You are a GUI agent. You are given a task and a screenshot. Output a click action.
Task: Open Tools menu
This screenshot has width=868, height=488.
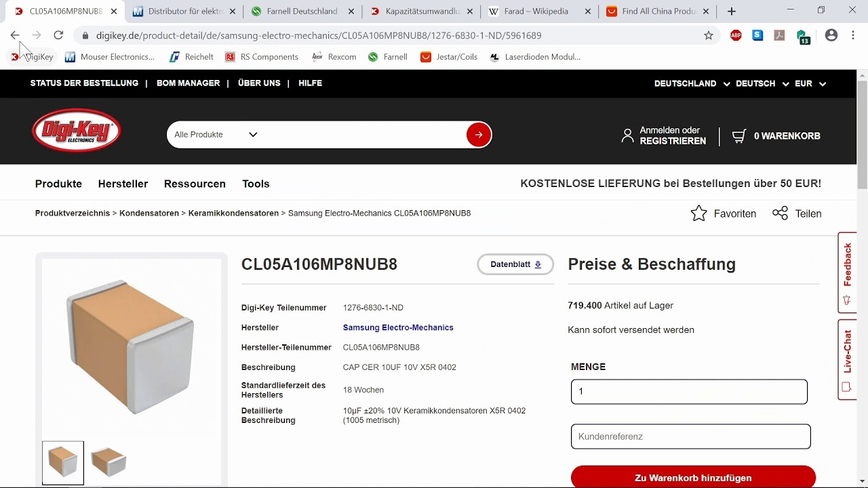click(256, 184)
